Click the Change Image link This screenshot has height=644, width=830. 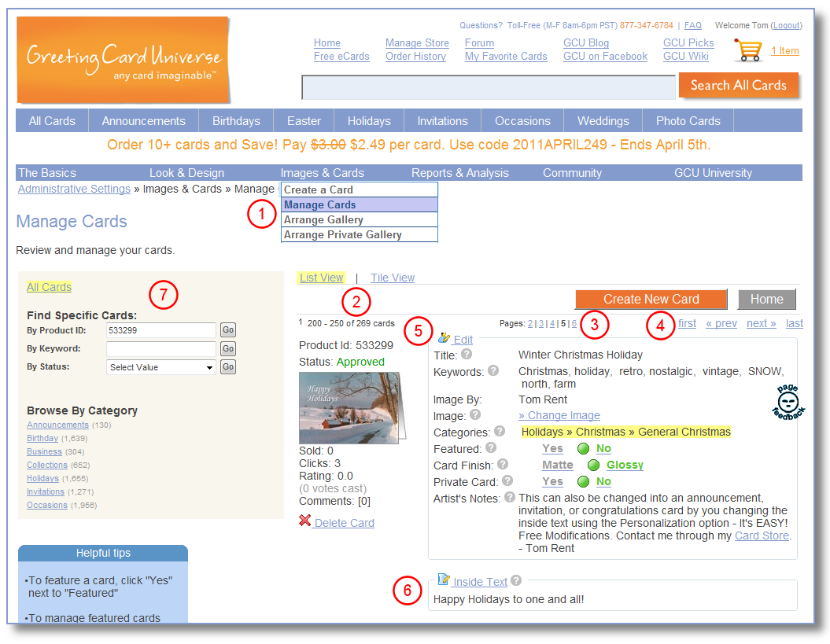pyautogui.click(x=559, y=415)
